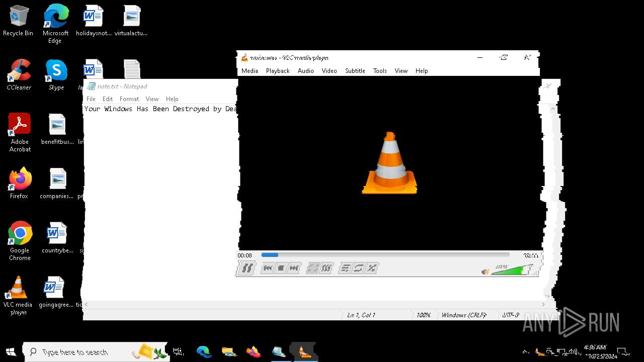Click Notepad horizontal scrollbar
Viewport: 644px width, 362px height.
[314, 304]
